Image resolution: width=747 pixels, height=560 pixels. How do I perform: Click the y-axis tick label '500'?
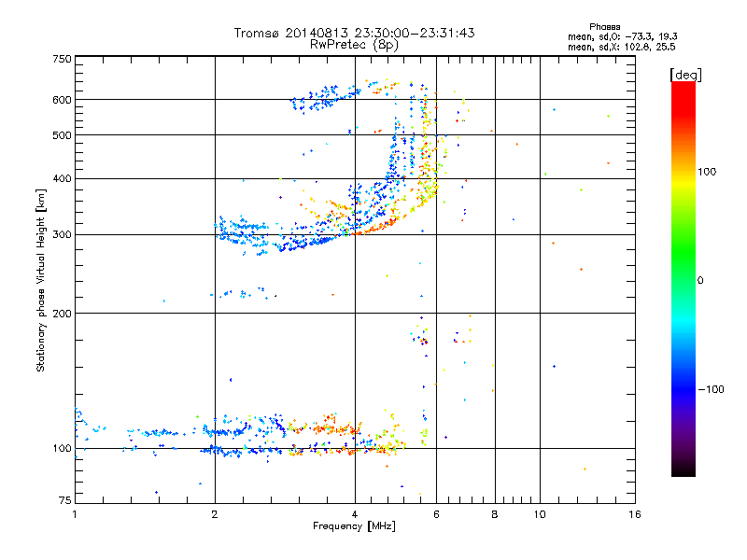(62, 135)
